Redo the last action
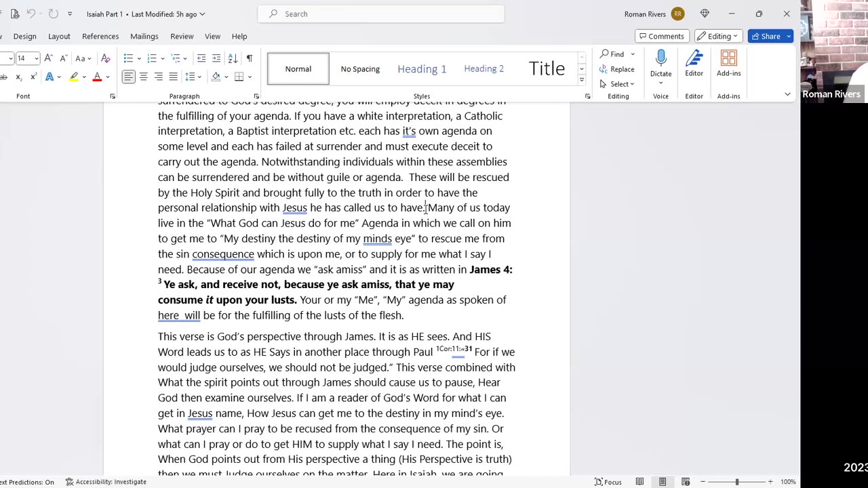The image size is (868, 488). point(54,14)
